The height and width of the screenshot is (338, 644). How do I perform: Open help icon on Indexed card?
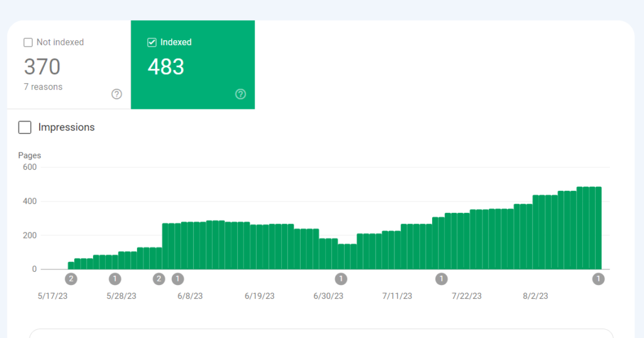pyautogui.click(x=241, y=94)
